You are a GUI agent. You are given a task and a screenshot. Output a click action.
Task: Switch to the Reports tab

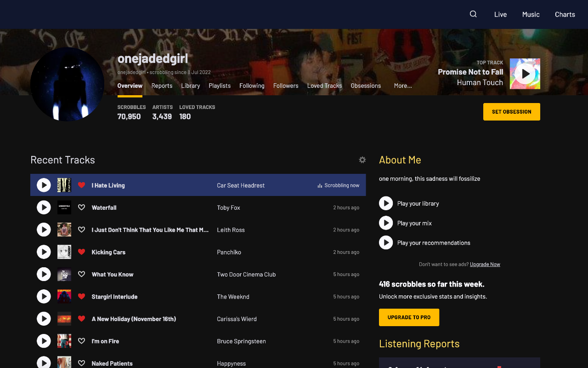point(162,86)
